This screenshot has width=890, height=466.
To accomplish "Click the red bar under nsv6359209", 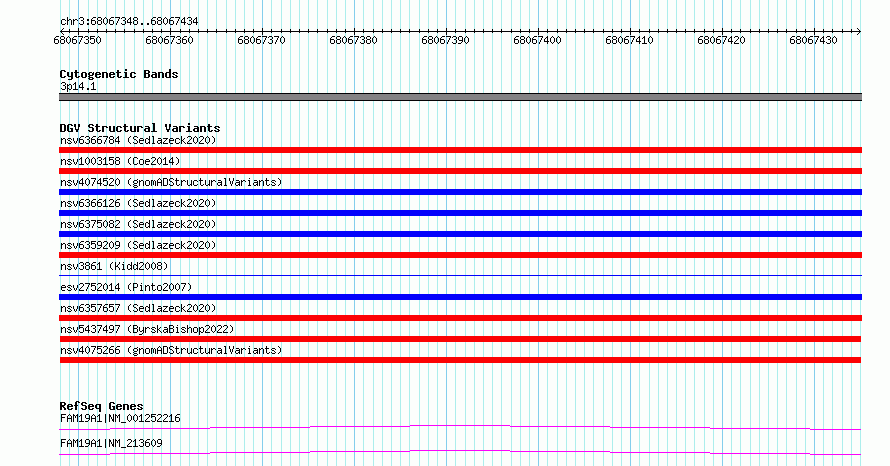I will 460,255.
